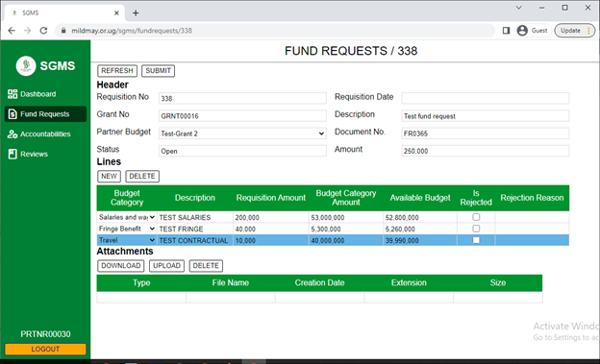Click the address bar URL
The width and height of the screenshot is (600, 364).
(132, 31)
